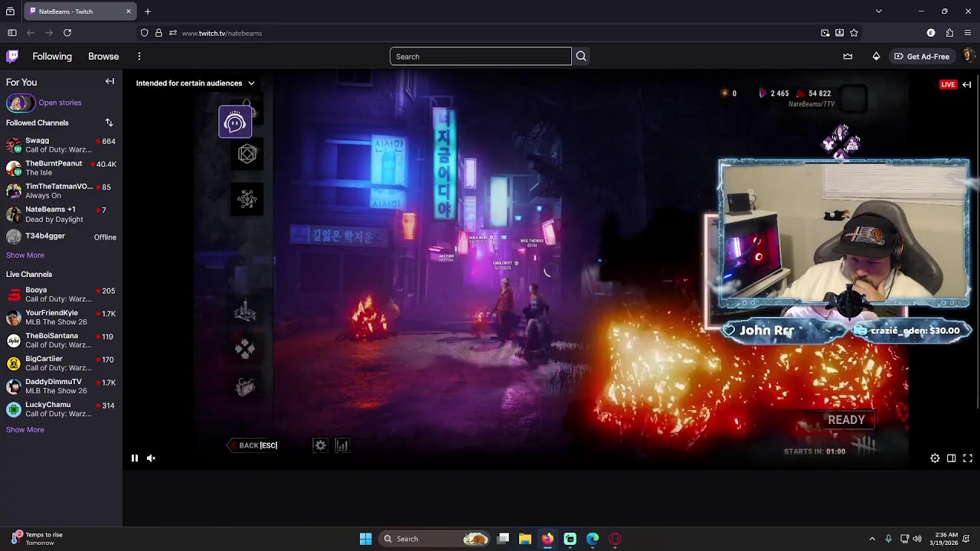980x551 pixels.
Task: Toggle theatre mode
Action: (951, 458)
